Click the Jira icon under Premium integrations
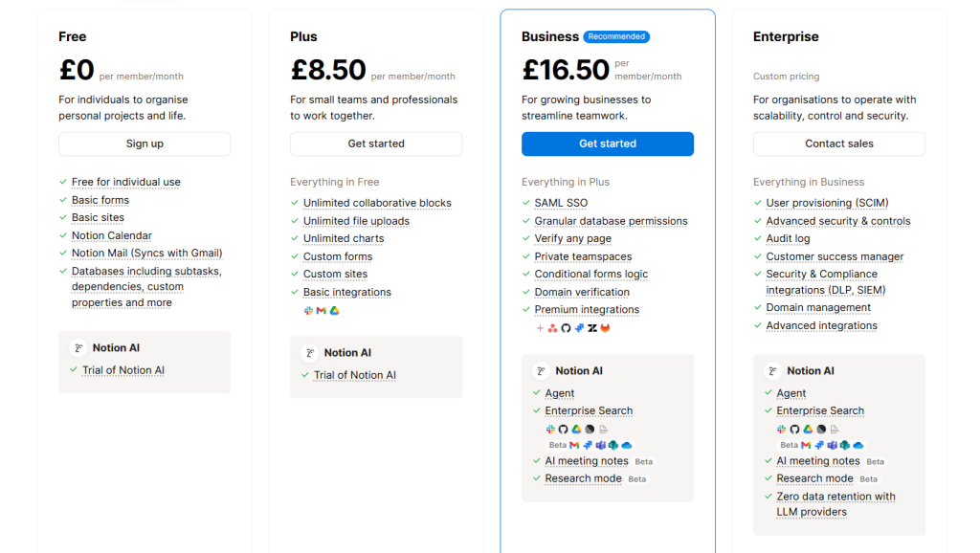The width and height of the screenshot is (980, 553). point(579,328)
